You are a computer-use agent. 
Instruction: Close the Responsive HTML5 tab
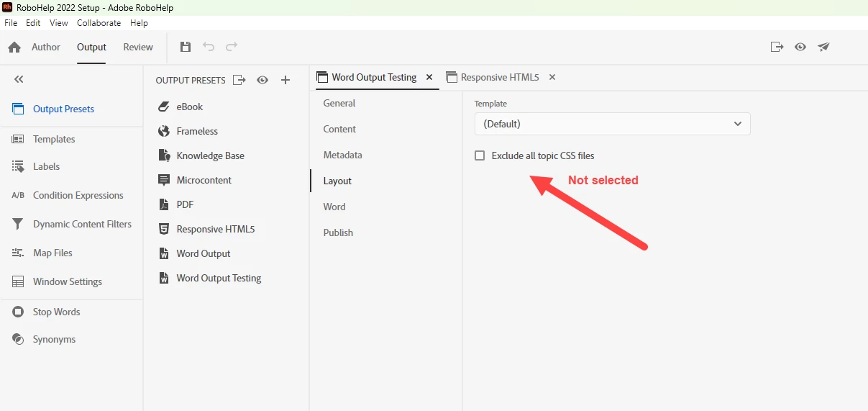click(x=552, y=77)
